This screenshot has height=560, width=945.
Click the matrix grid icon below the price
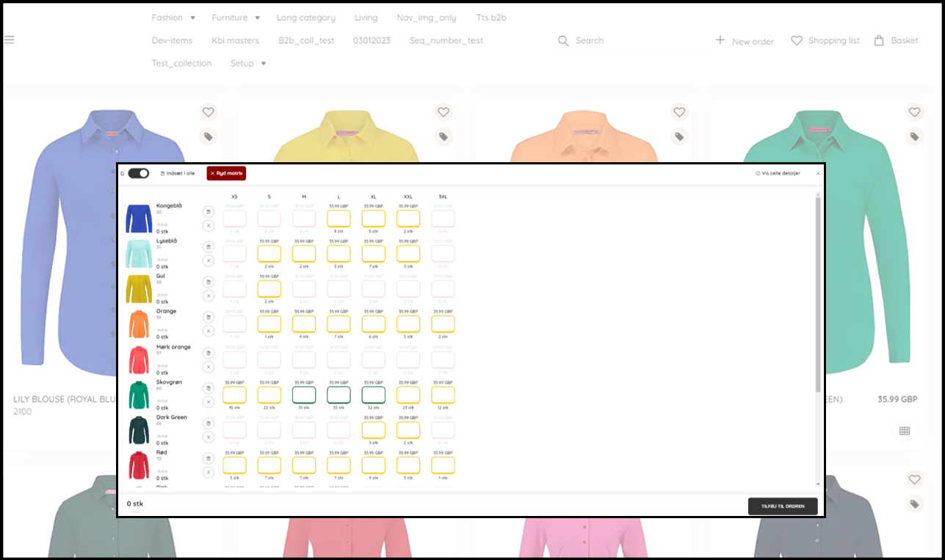pos(905,431)
